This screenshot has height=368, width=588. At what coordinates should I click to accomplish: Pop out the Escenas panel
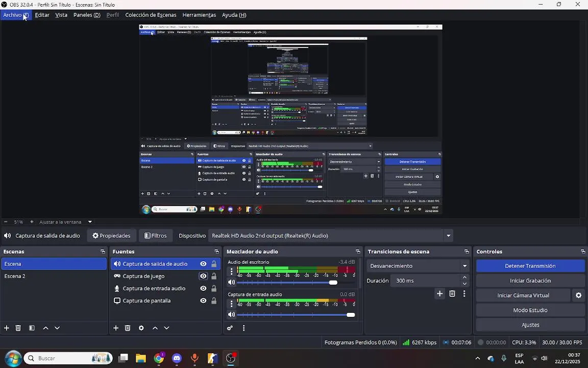pos(103,251)
